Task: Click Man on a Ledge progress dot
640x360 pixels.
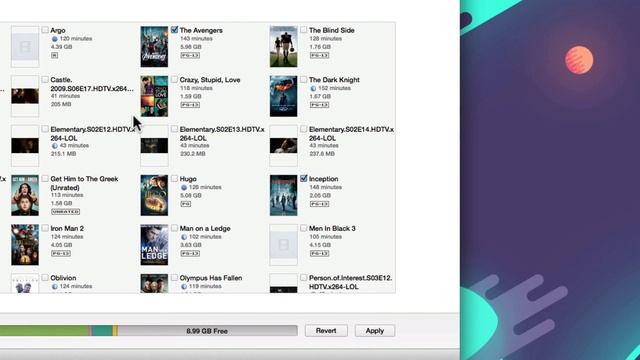Action: pos(184,237)
